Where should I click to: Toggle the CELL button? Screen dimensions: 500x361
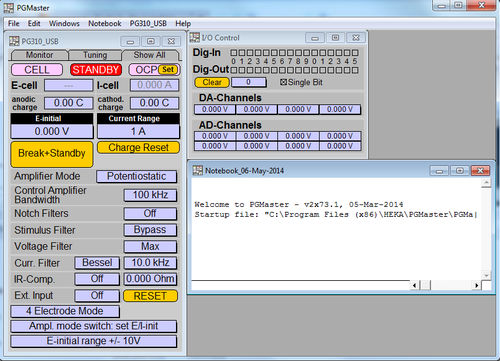point(37,70)
